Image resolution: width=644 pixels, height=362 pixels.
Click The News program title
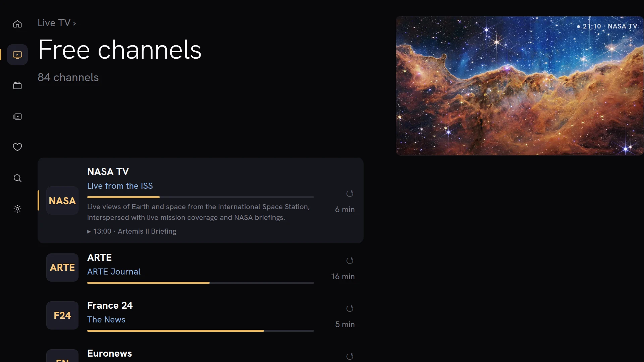(x=106, y=320)
